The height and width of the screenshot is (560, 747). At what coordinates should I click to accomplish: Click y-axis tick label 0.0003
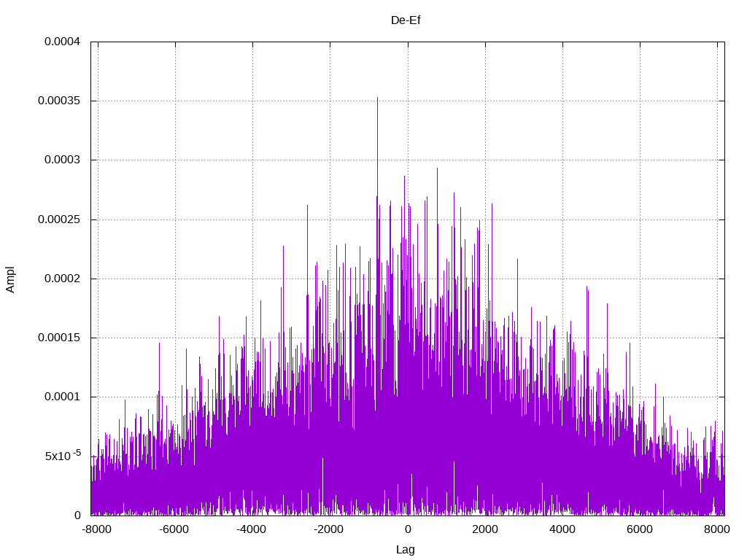click(63, 160)
